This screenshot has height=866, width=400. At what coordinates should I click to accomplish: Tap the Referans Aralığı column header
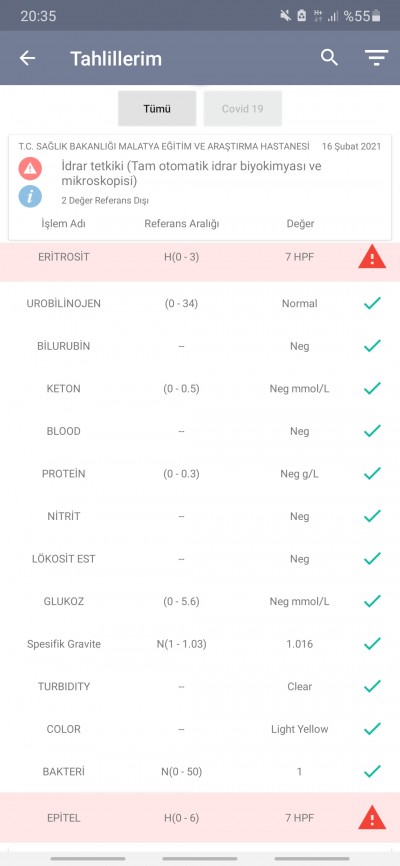(x=182, y=224)
